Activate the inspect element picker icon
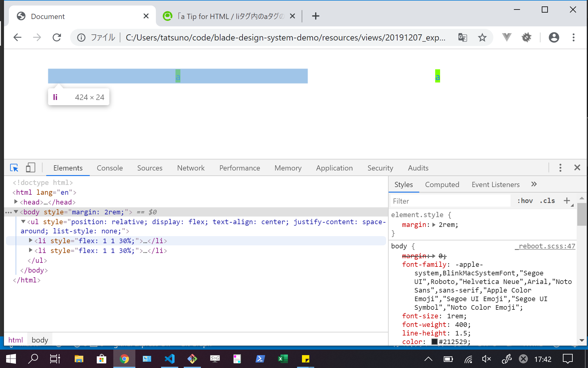Image resolution: width=588 pixels, height=368 pixels. pyautogui.click(x=14, y=168)
